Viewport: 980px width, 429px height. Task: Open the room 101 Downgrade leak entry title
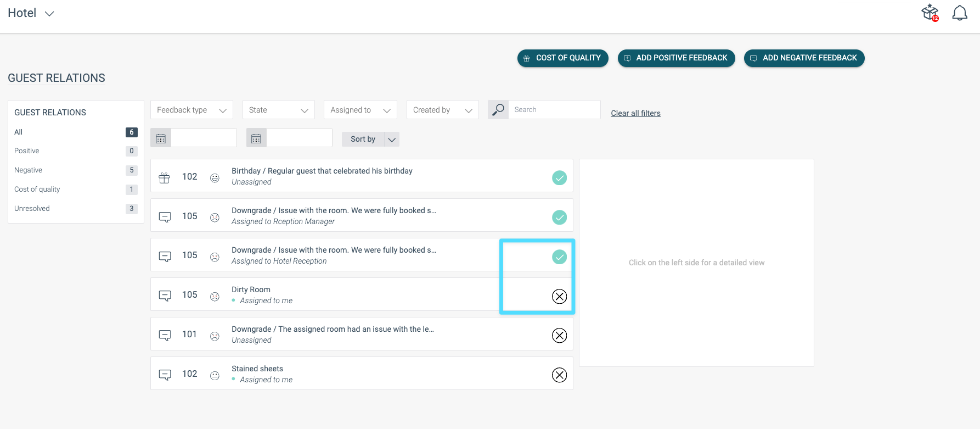tap(333, 329)
